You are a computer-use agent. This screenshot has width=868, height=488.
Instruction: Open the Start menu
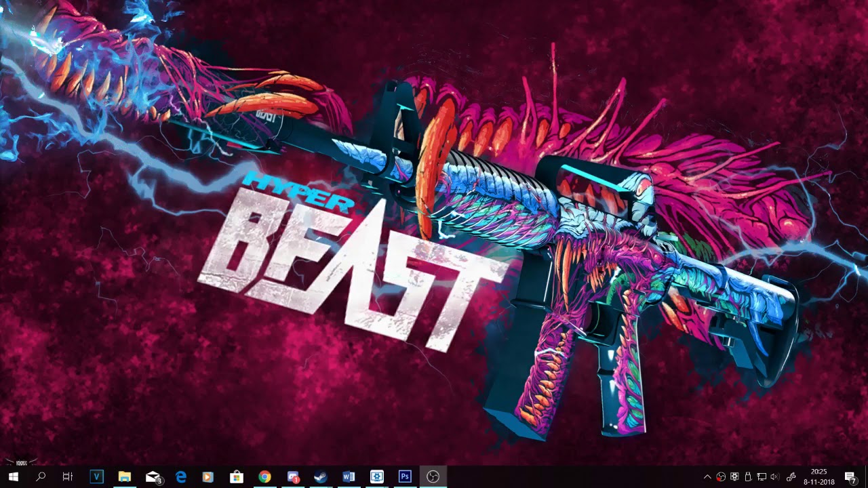pyautogui.click(x=14, y=476)
